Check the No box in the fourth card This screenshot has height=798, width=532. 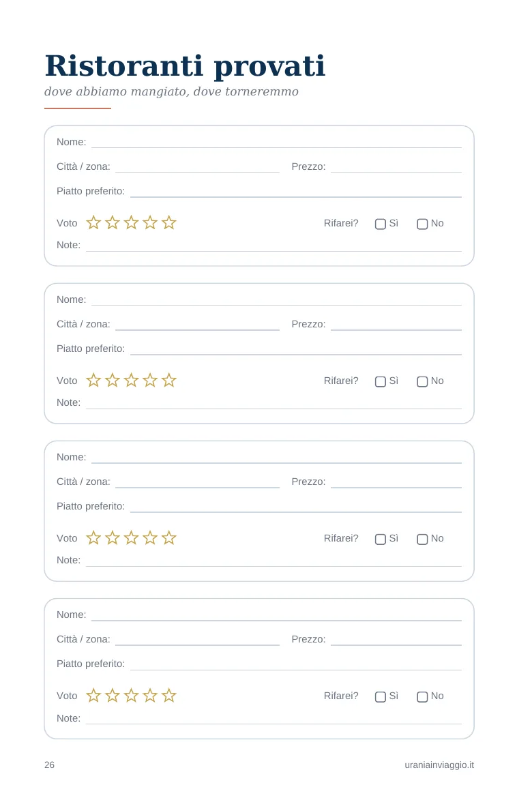point(422,697)
